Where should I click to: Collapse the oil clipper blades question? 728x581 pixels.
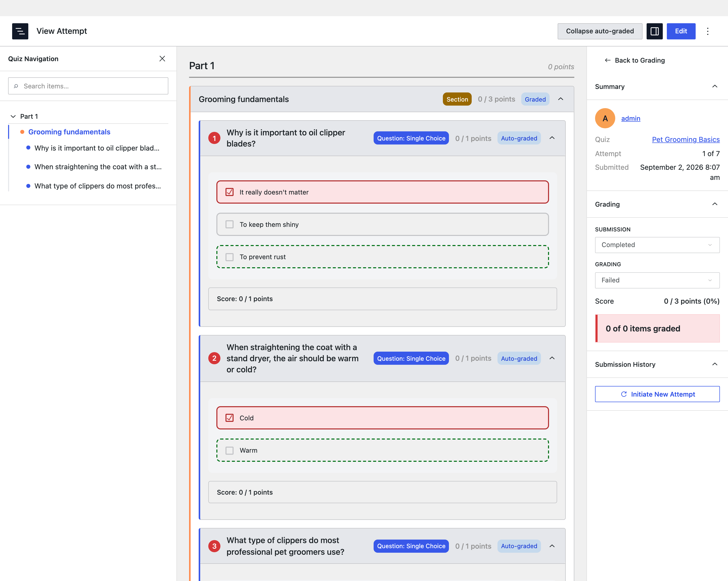click(x=552, y=138)
